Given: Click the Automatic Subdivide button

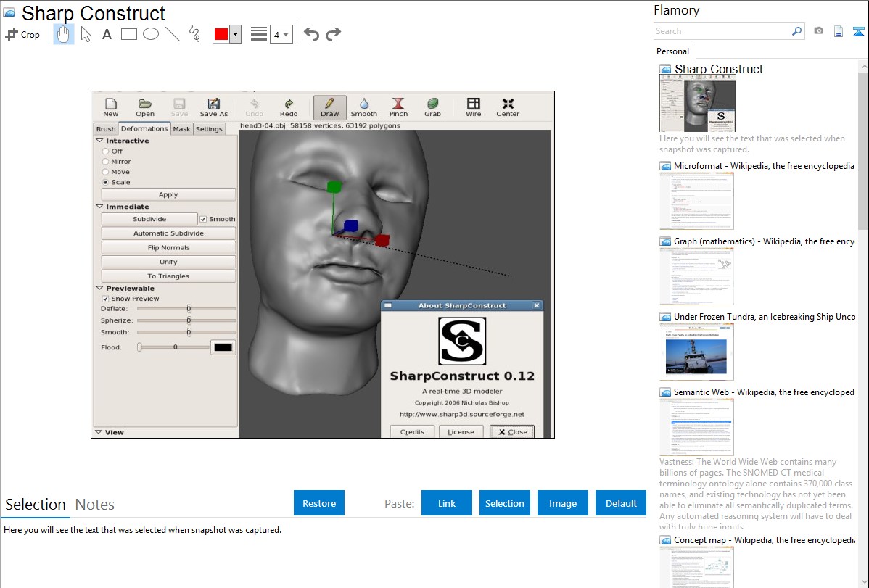Looking at the screenshot, I should tap(168, 233).
